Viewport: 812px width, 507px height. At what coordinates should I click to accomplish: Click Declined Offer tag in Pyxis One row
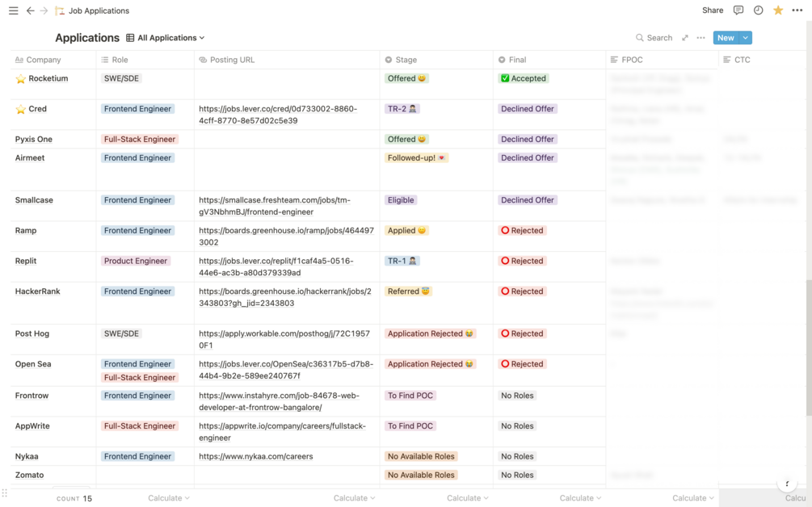pyautogui.click(x=528, y=139)
